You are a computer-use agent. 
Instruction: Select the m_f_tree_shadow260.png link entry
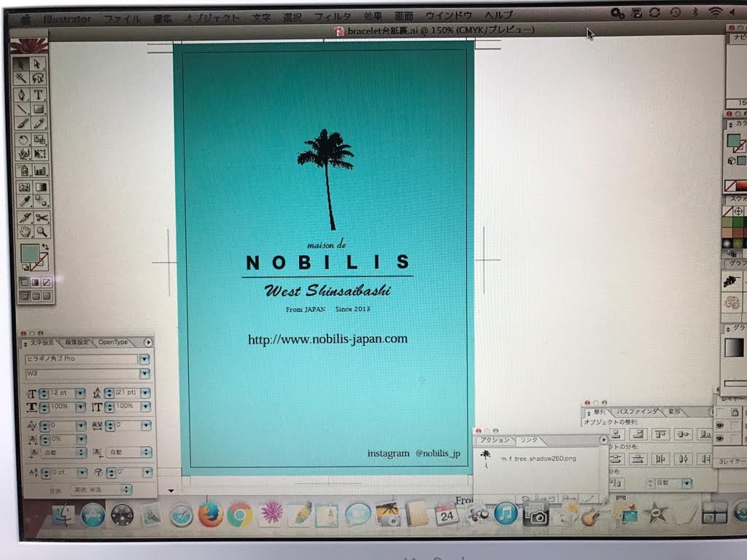(538, 459)
